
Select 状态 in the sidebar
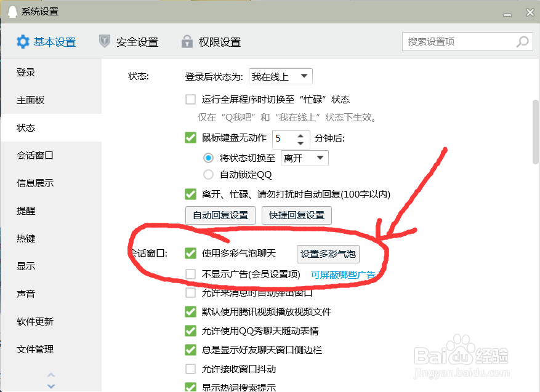pos(51,127)
